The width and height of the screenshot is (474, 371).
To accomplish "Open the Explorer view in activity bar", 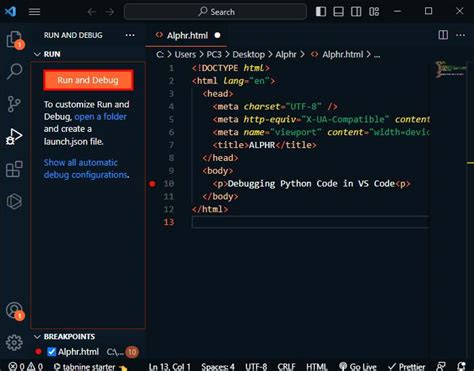I will (15, 40).
